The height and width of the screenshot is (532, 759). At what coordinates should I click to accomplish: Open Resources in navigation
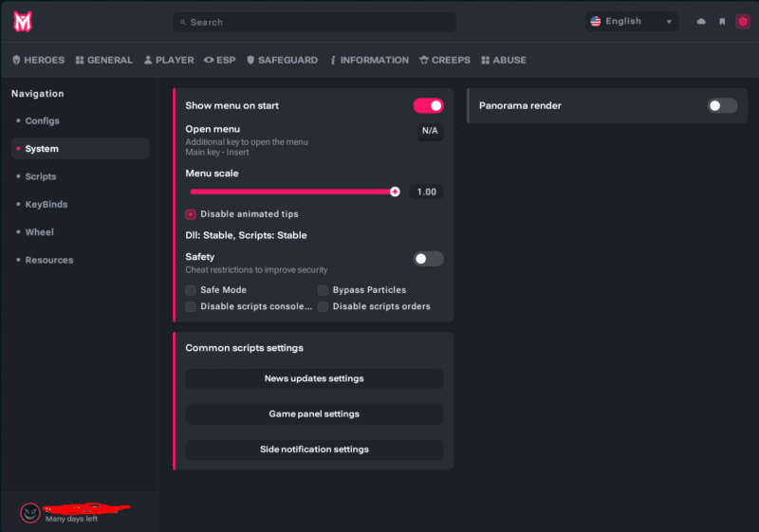click(x=81, y=260)
